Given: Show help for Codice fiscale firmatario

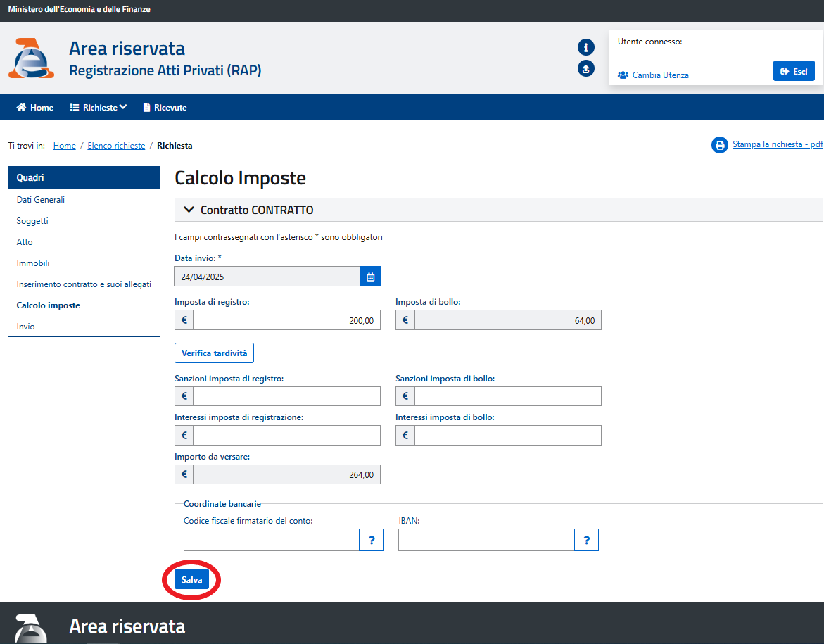Looking at the screenshot, I should [x=371, y=540].
